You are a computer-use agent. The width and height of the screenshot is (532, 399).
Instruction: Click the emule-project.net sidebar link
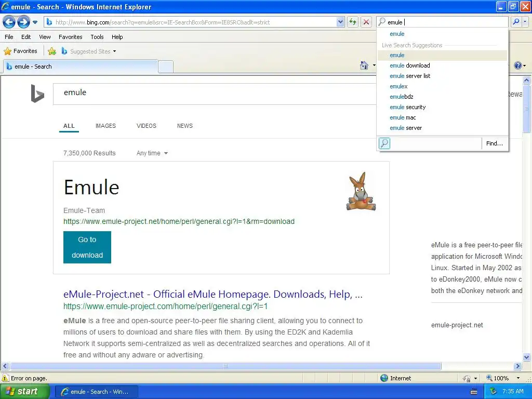457,325
